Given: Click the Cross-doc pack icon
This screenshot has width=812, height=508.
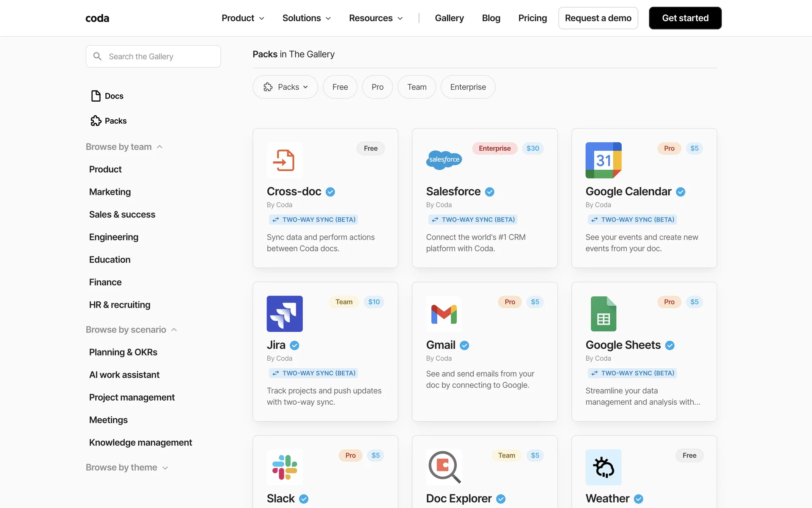Looking at the screenshot, I should click(x=284, y=160).
